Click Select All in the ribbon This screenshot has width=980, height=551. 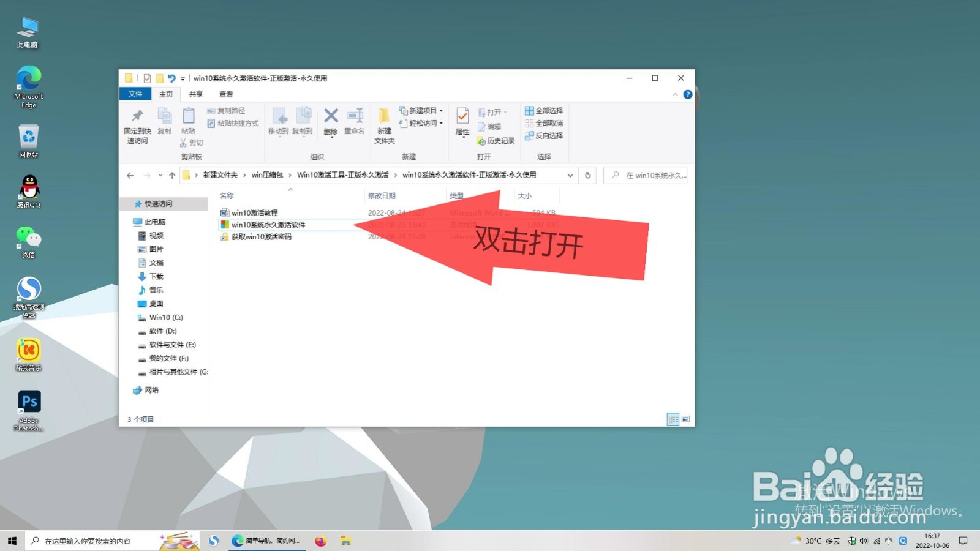544,111
